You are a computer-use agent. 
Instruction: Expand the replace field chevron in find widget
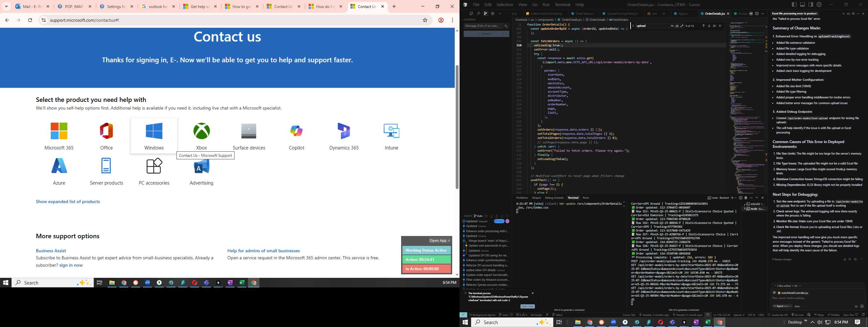pos(633,26)
